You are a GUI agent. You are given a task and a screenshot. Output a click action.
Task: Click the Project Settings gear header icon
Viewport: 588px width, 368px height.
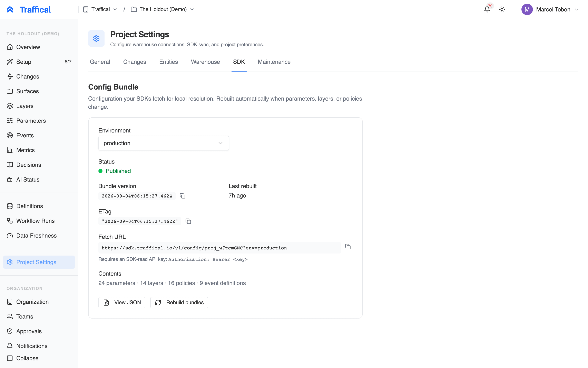(x=96, y=38)
